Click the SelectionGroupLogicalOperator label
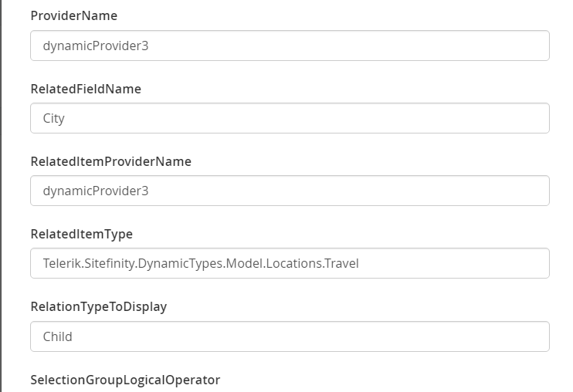This screenshot has width=573, height=392. (x=125, y=380)
